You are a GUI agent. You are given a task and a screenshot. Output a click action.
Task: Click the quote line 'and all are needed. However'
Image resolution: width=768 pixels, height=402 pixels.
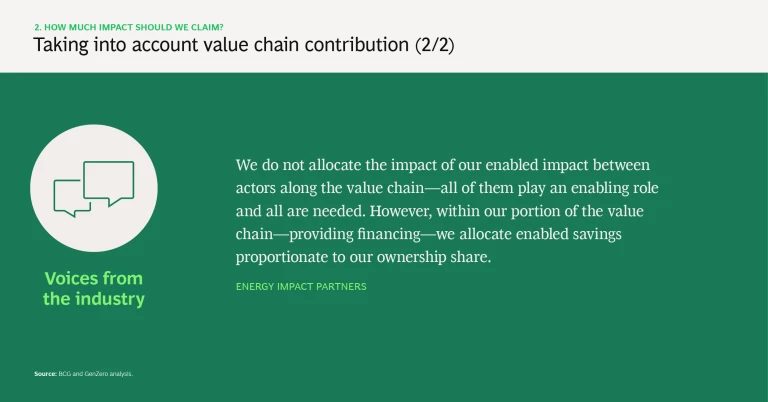(x=441, y=210)
